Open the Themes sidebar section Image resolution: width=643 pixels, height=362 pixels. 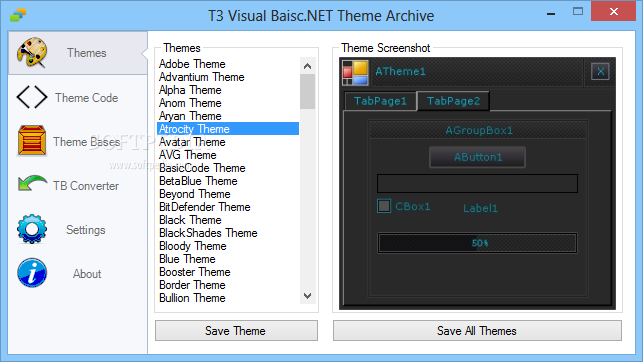[78, 53]
